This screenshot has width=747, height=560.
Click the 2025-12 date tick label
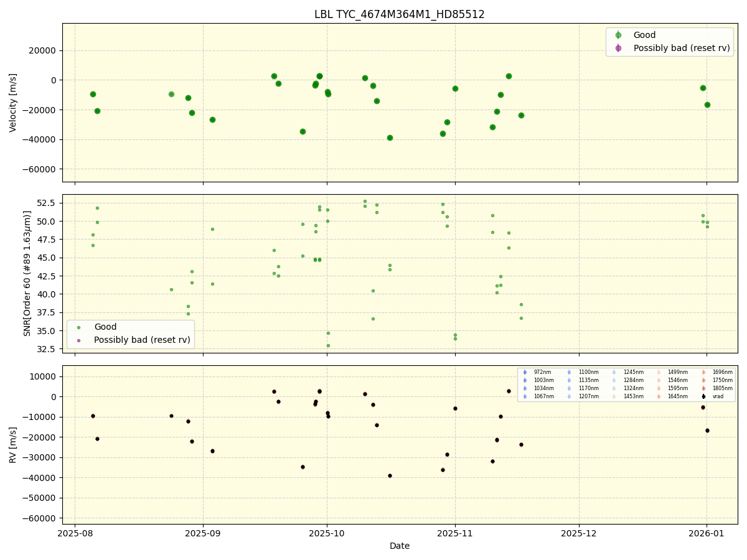pyautogui.click(x=580, y=533)
